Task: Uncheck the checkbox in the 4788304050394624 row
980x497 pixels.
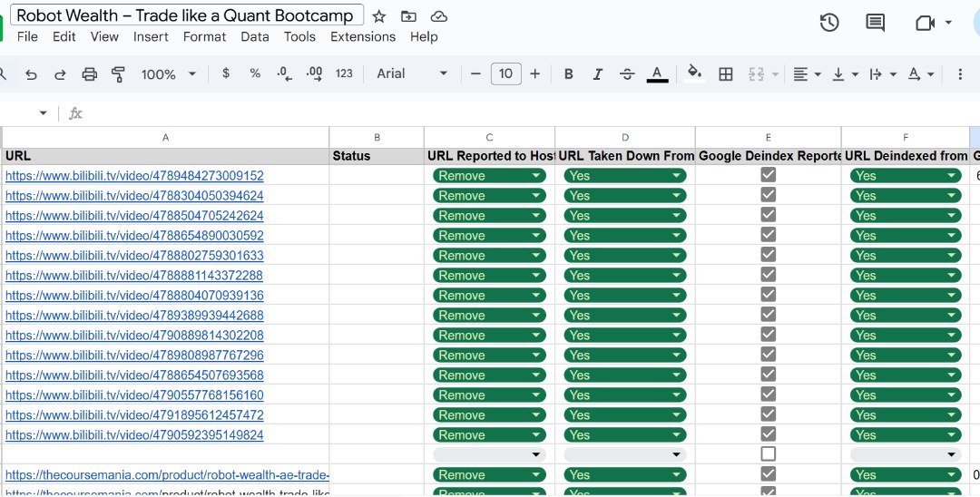Action: click(769, 195)
